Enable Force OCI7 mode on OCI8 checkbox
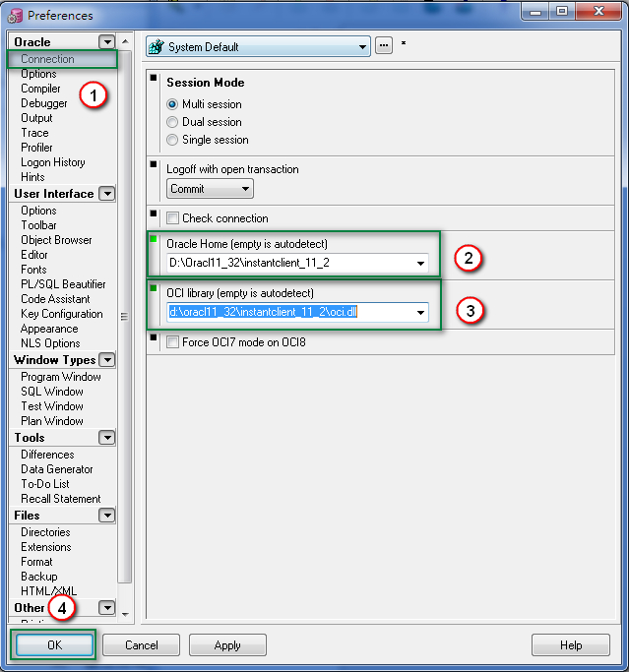This screenshot has height=672, width=629. click(x=173, y=342)
